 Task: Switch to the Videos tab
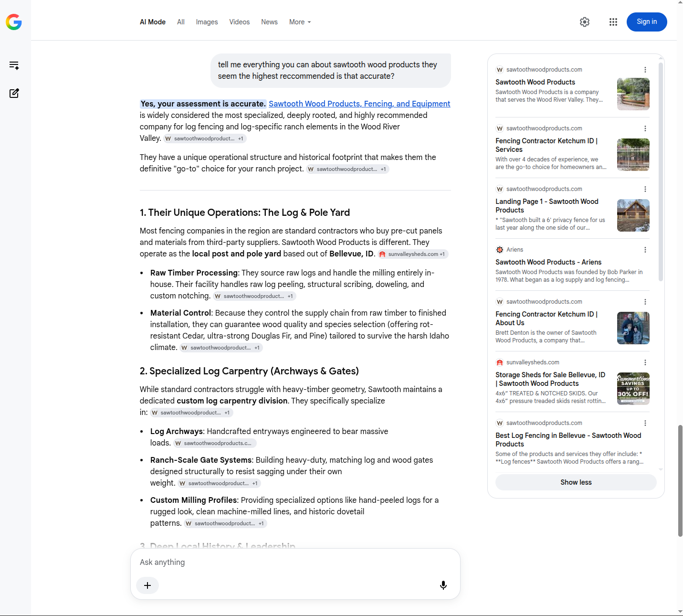click(239, 22)
